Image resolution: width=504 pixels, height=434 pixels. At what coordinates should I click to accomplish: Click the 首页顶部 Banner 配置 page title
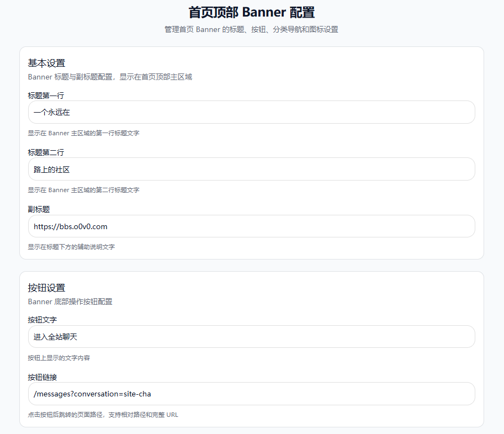pyautogui.click(x=251, y=12)
